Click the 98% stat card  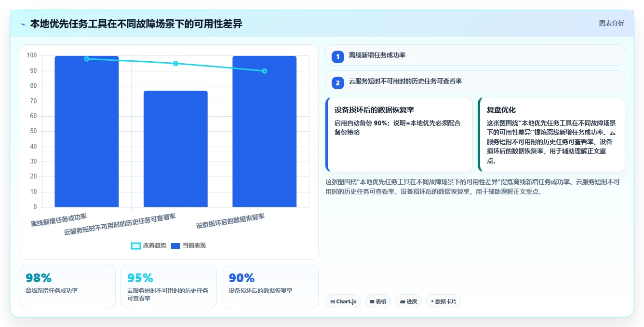pos(67,286)
